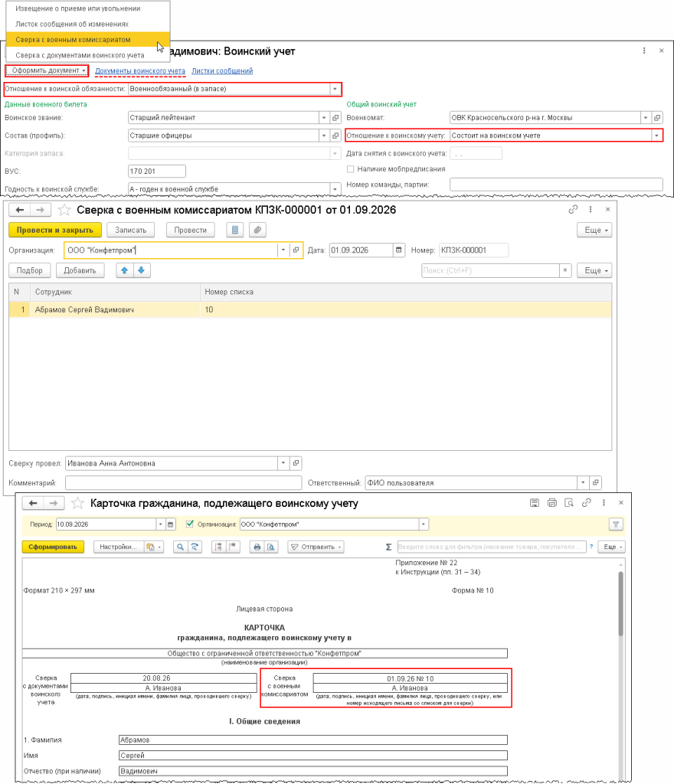Open calendar for the Дата field

click(398, 250)
